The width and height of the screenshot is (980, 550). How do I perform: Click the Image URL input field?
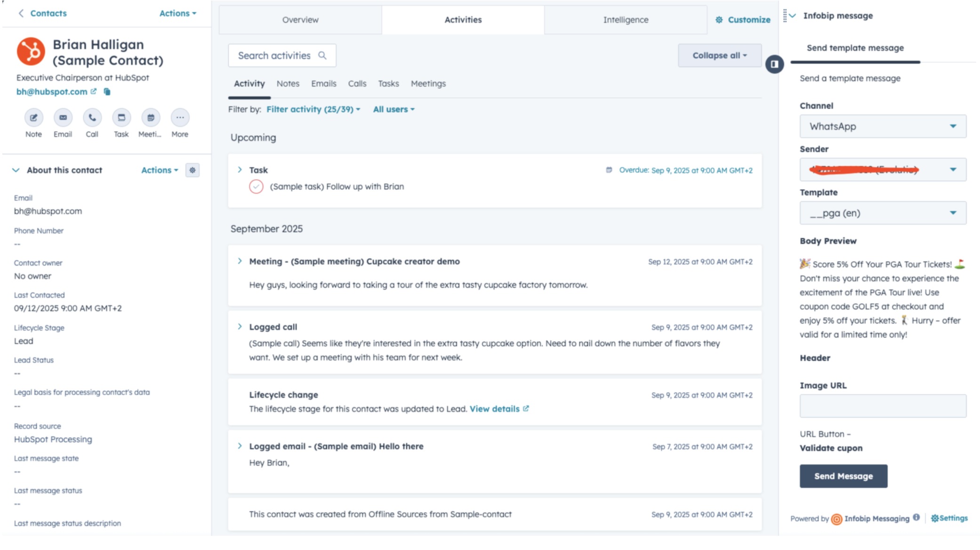pos(883,406)
